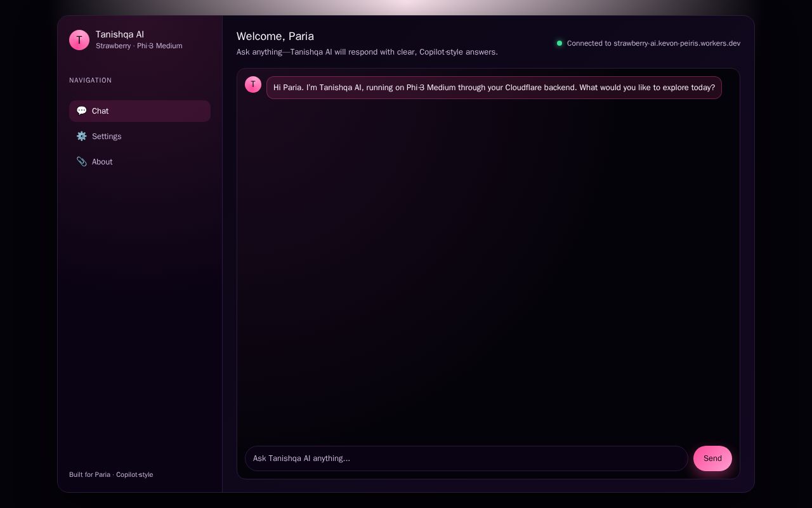Click Strawberry · Phi-3 Medium subtitle

[139, 46]
